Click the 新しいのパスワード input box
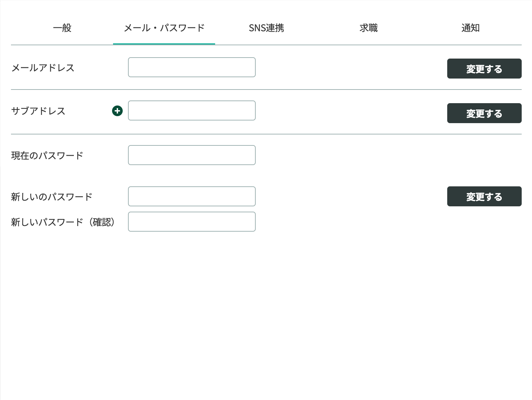Image resolution: width=532 pixels, height=400 pixels. point(192,196)
